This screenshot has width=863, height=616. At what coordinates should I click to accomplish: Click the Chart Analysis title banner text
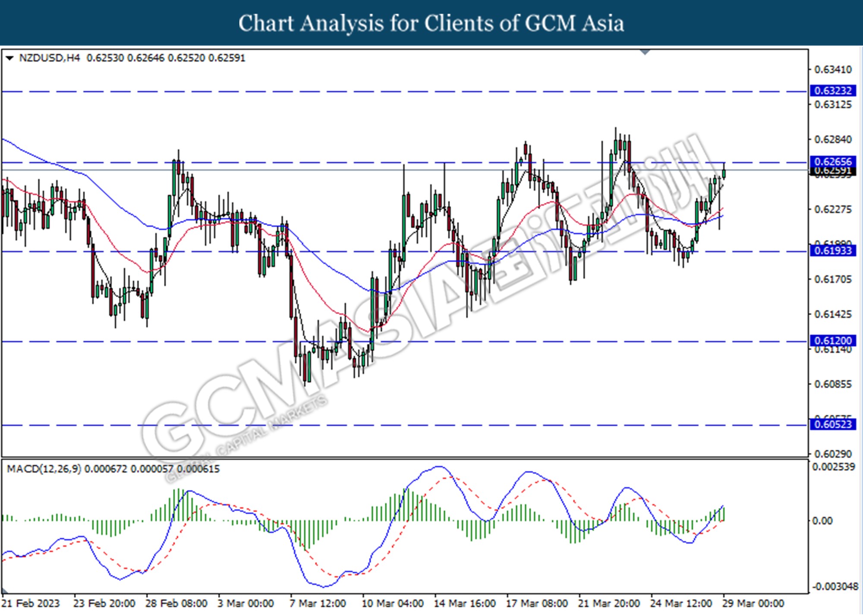click(x=431, y=23)
